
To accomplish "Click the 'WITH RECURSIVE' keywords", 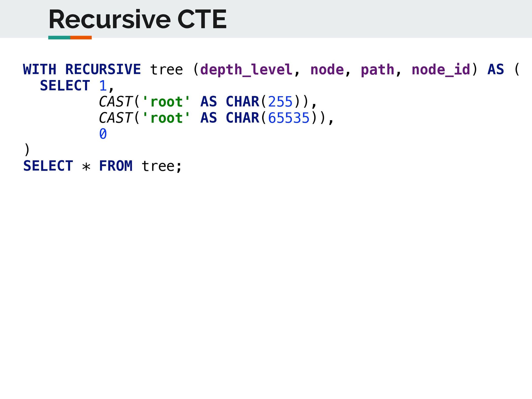I will 82,69.
